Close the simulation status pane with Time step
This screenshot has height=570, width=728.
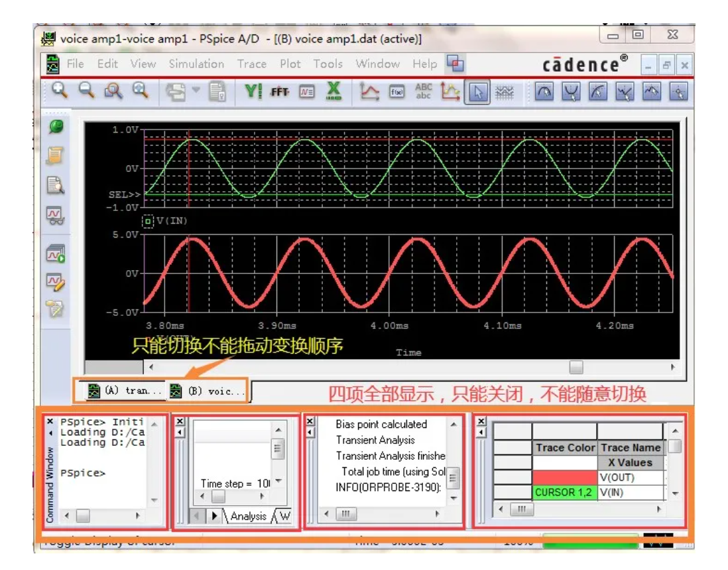tap(180, 421)
